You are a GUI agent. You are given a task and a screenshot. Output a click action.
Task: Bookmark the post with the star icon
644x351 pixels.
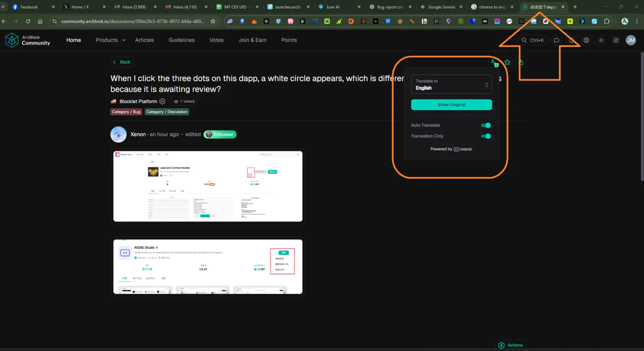[508, 62]
